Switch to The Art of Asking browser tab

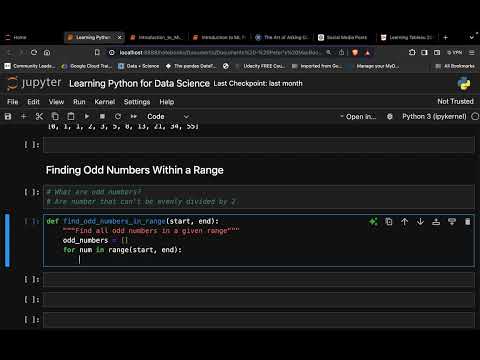282,37
